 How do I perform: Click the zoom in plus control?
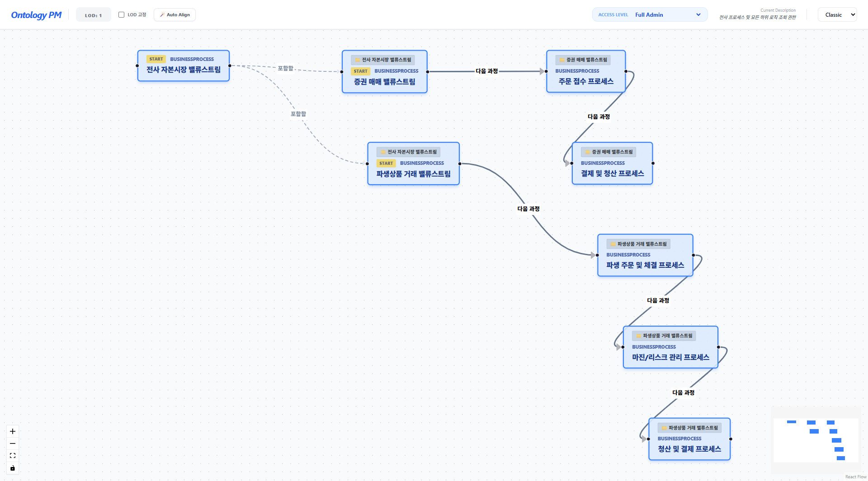tap(13, 431)
